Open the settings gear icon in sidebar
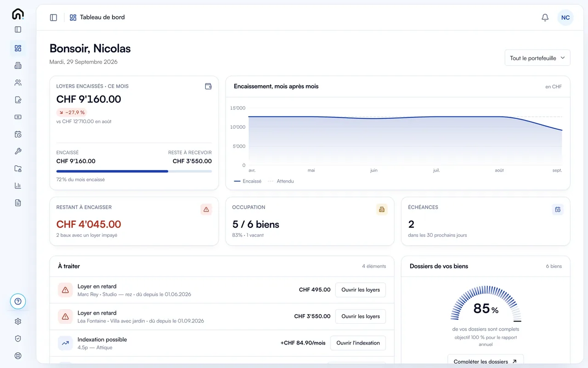Screen dimensions: 588x368 pos(18,322)
